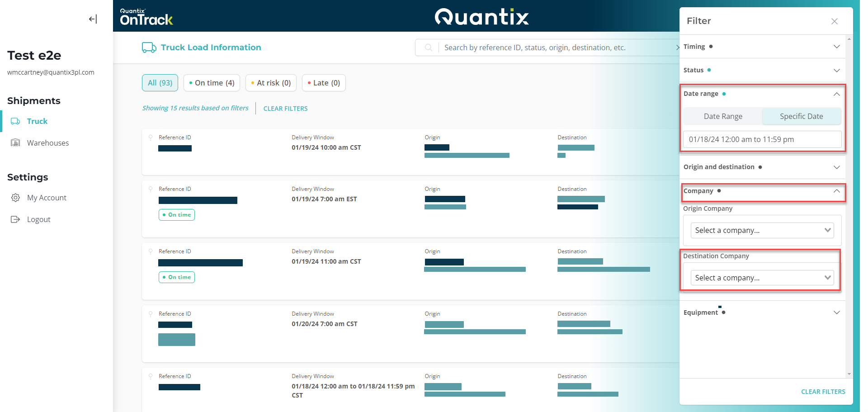Open the Destination Company dropdown
This screenshot has width=868, height=412.
[762, 278]
